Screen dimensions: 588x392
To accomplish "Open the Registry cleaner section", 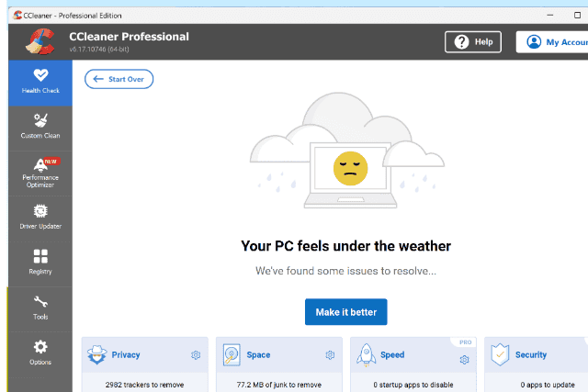I will coord(40,264).
